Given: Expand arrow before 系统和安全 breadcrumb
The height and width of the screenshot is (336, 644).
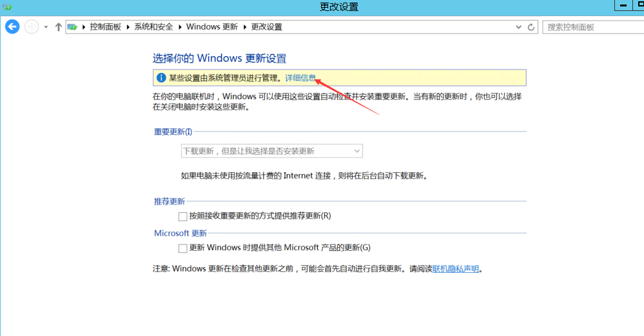Looking at the screenshot, I should 128,27.
